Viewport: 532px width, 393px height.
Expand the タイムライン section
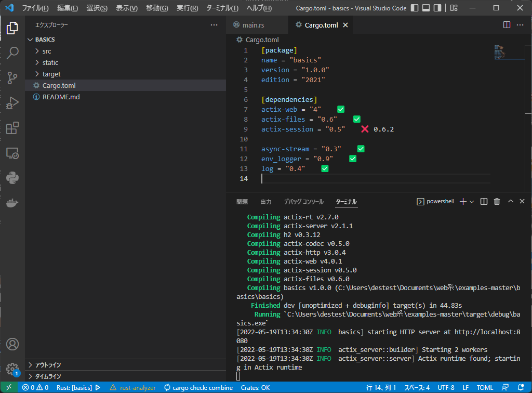coord(126,376)
